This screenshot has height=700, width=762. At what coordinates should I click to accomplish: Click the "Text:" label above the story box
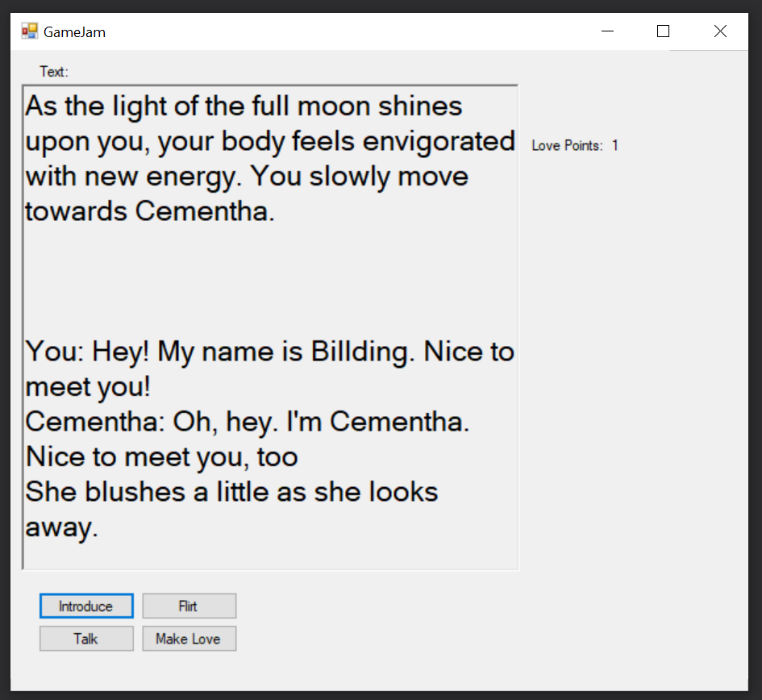click(x=54, y=72)
